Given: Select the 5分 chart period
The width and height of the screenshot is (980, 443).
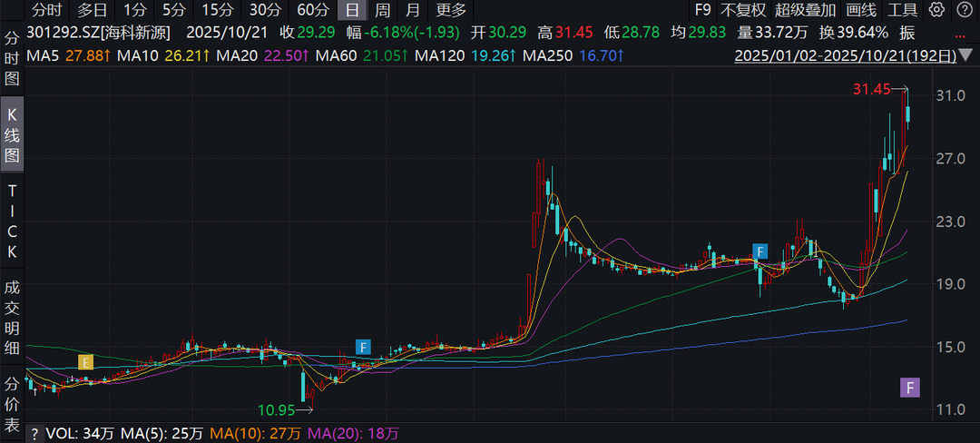Looking at the screenshot, I should click(x=172, y=10).
